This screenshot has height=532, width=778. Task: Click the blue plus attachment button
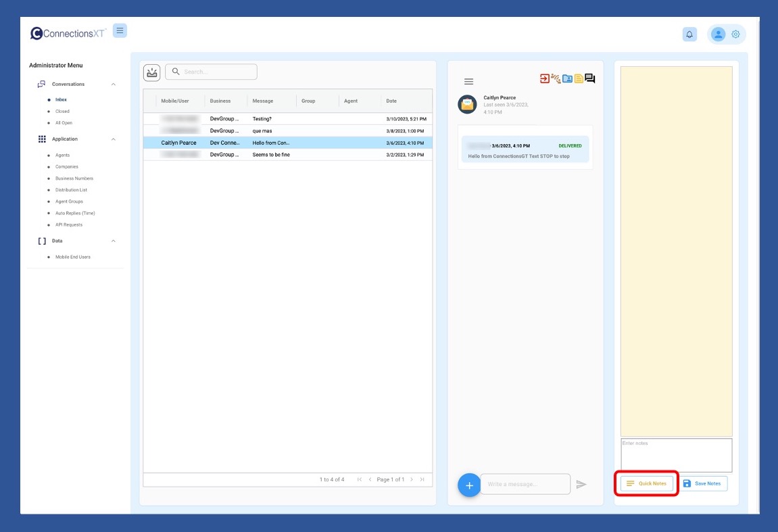469,485
